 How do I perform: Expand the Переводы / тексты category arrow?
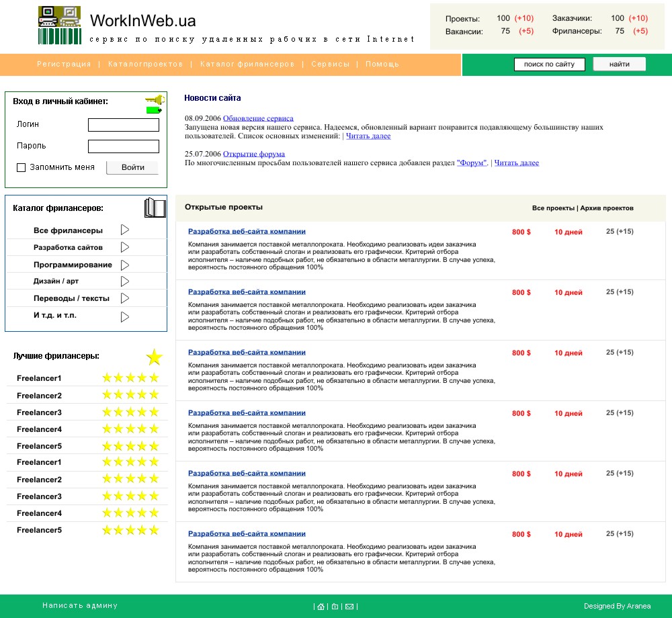click(124, 298)
